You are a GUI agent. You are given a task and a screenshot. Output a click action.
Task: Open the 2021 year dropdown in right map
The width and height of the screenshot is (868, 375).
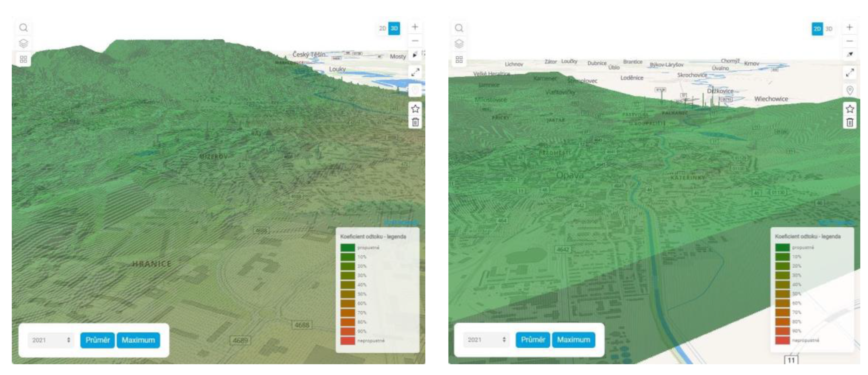[486, 340]
